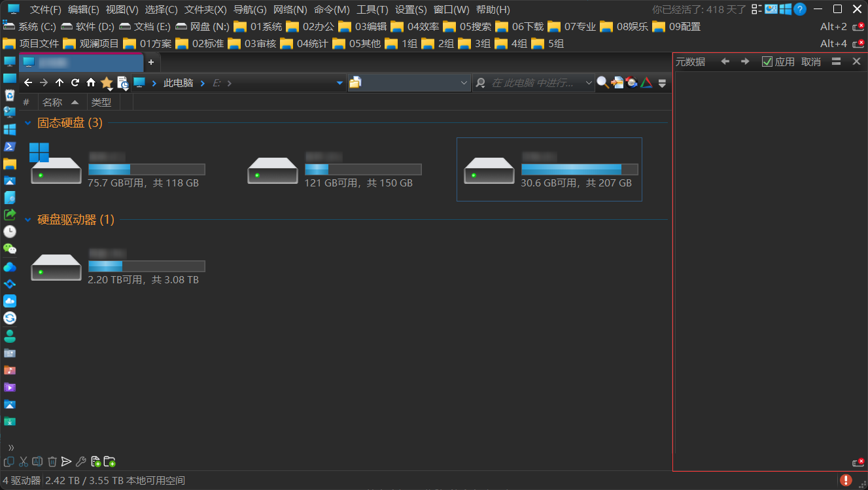Screen dimensions: 868x490
Task: Click the Home icon in navigation toolbar
Action: [91, 82]
